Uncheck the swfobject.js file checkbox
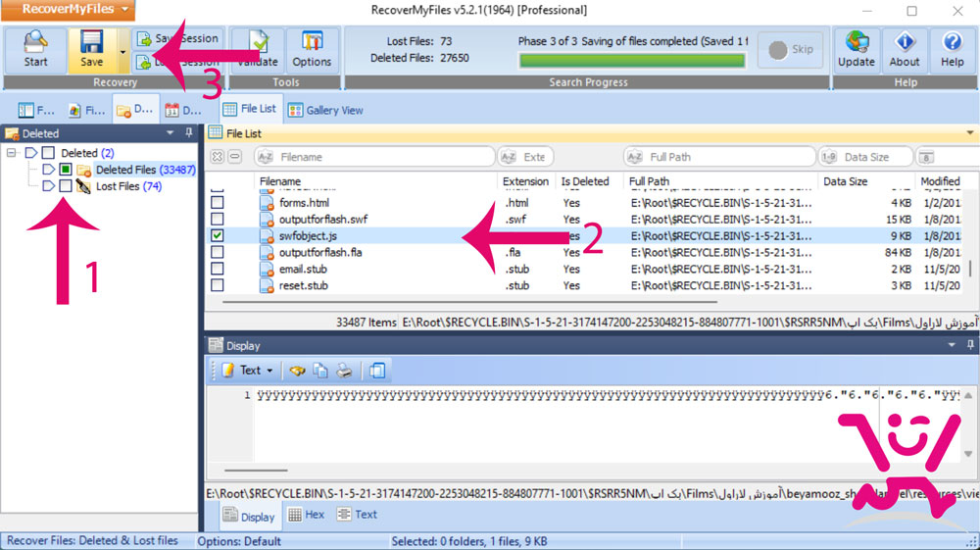This screenshot has width=980, height=550. click(x=217, y=235)
